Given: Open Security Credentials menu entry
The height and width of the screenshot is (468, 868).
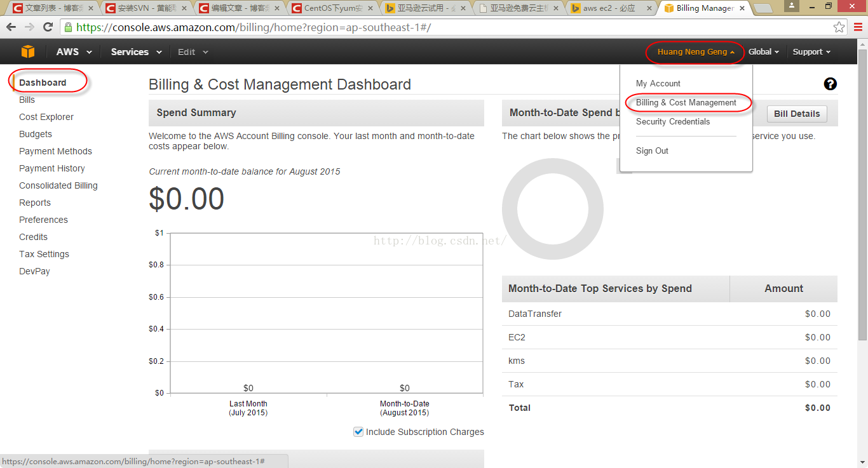Looking at the screenshot, I should point(673,121).
